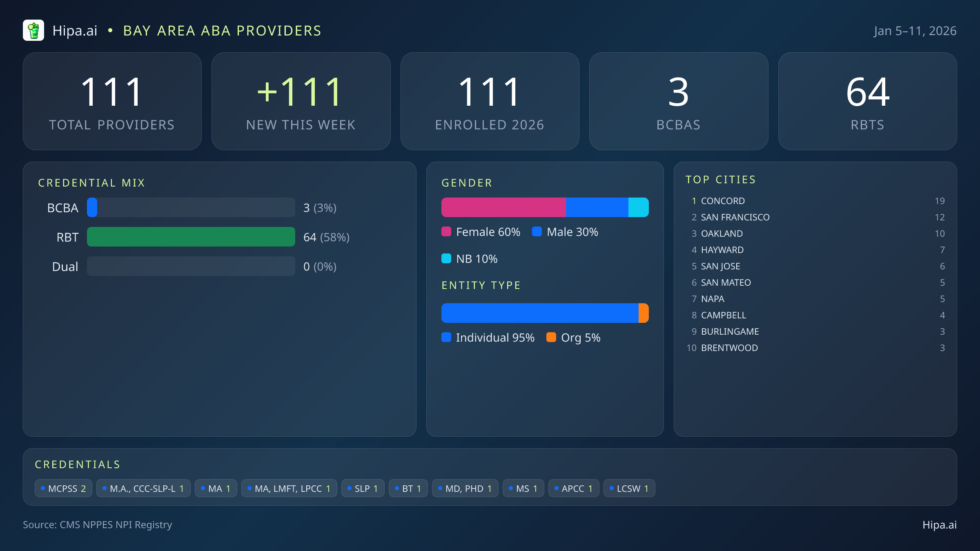Image resolution: width=980 pixels, height=551 pixels.
Task: Expand the Credential Mix panel
Action: pos(92,182)
